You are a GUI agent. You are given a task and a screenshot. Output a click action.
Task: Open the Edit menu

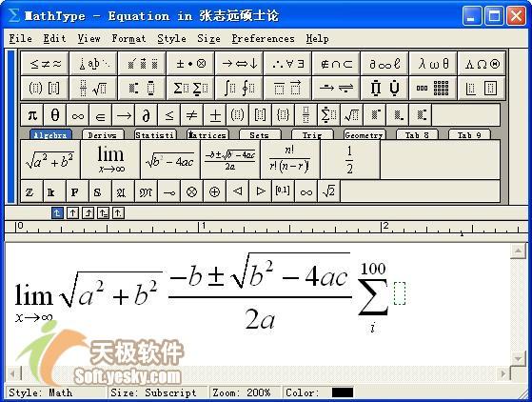coord(54,39)
